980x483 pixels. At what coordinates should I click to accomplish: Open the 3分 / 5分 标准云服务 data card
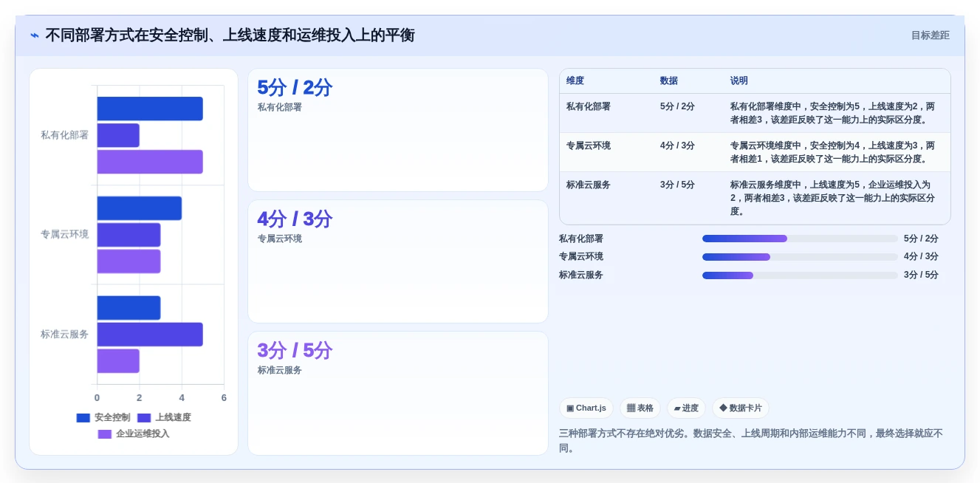coord(398,393)
